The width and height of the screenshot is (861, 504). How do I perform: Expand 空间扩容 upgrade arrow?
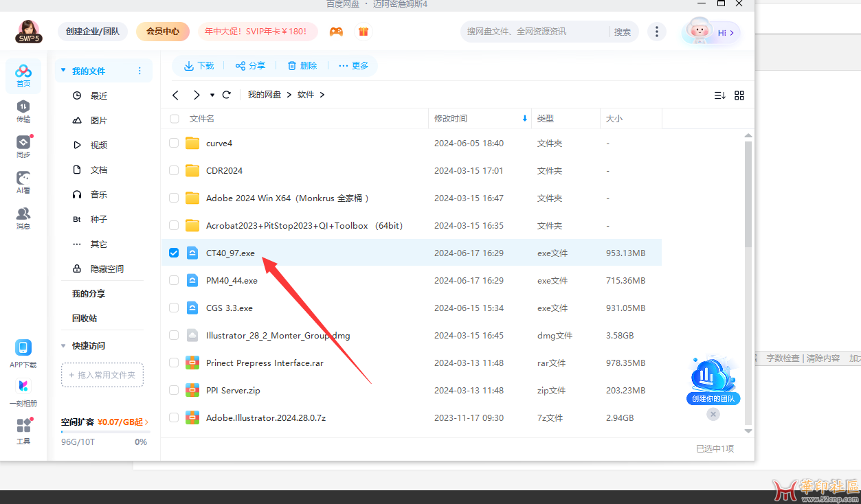(x=146, y=422)
